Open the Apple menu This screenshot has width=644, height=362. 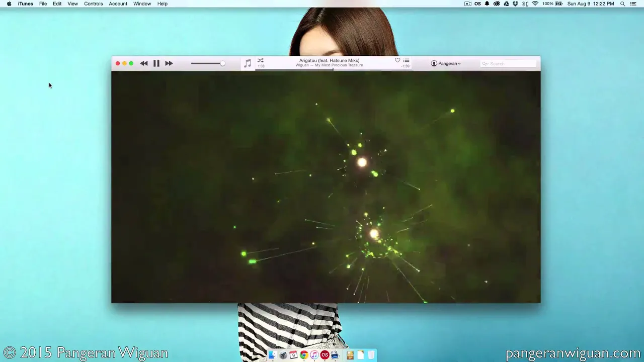pyautogui.click(x=9, y=4)
